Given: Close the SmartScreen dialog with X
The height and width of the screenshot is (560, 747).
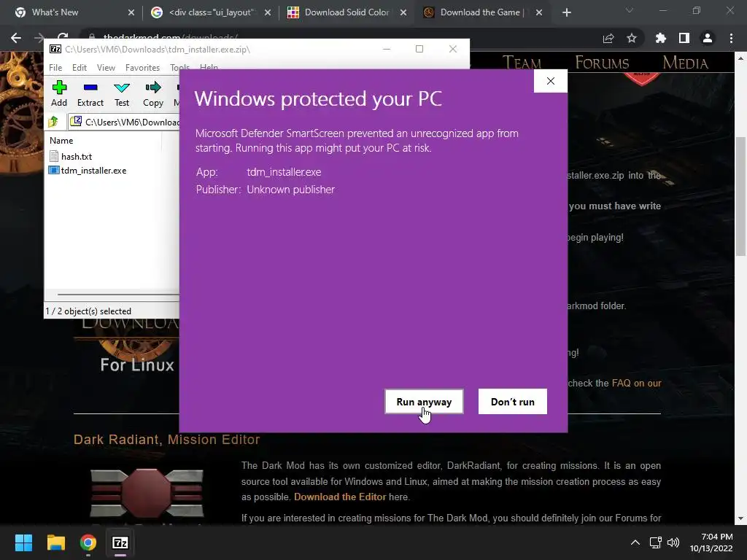Looking at the screenshot, I should click(x=551, y=81).
